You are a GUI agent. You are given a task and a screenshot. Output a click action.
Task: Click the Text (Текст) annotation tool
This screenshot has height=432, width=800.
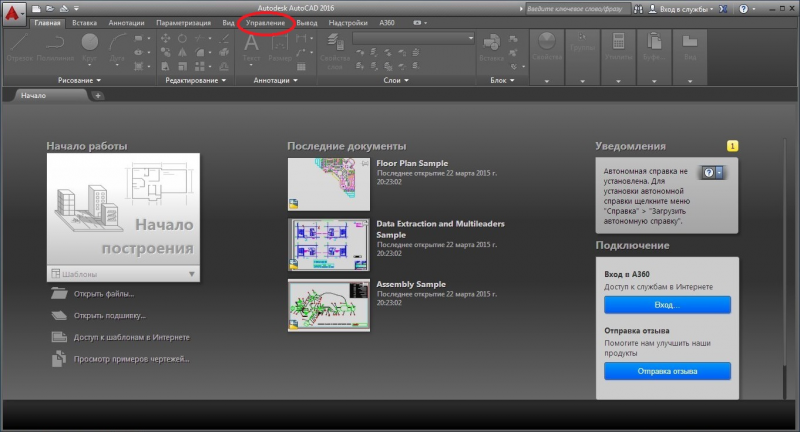click(x=252, y=45)
